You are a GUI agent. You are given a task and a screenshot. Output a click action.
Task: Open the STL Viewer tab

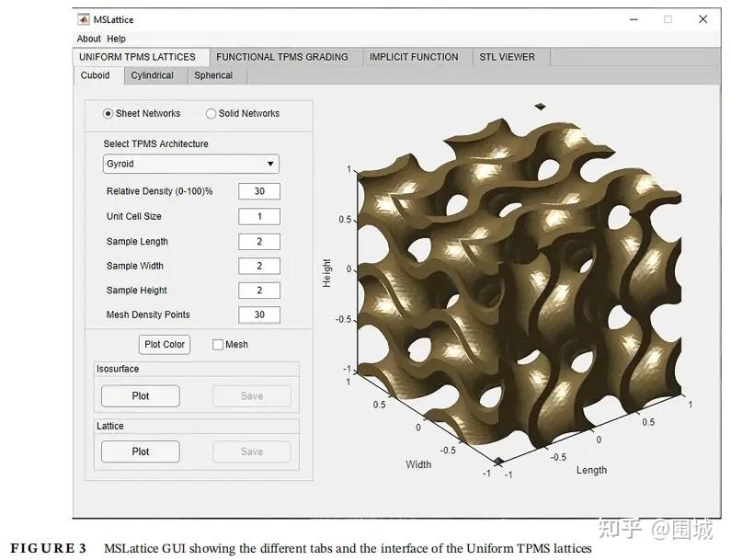pos(511,57)
